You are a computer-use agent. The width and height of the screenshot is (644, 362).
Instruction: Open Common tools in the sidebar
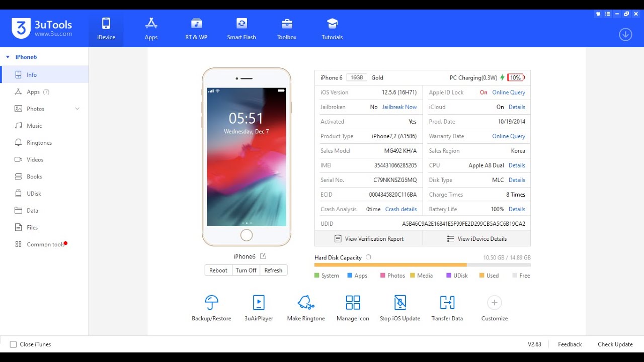[x=44, y=244]
